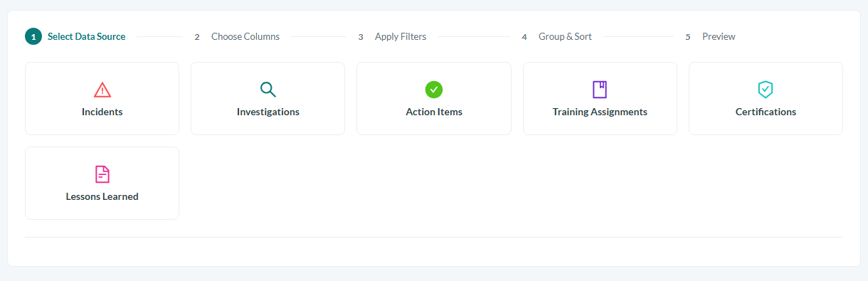Select the Certifications card label
The width and height of the screenshot is (868, 281).
pyautogui.click(x=766, y=112)
